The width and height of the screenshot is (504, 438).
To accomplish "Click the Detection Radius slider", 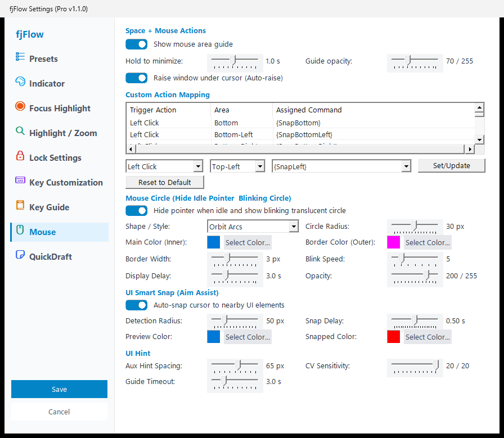I will (235, 322).
